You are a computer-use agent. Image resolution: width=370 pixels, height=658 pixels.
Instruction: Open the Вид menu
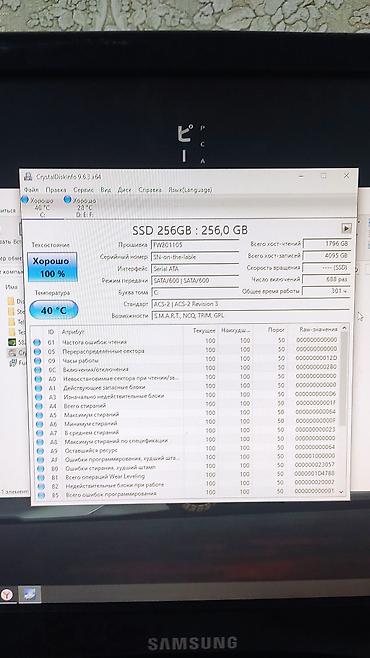point(105,190)
